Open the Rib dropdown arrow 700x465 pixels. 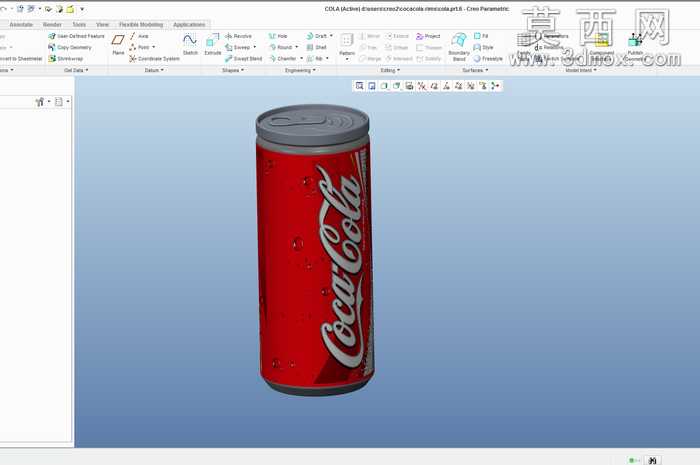pyautogui.click(x=327, y=58)
